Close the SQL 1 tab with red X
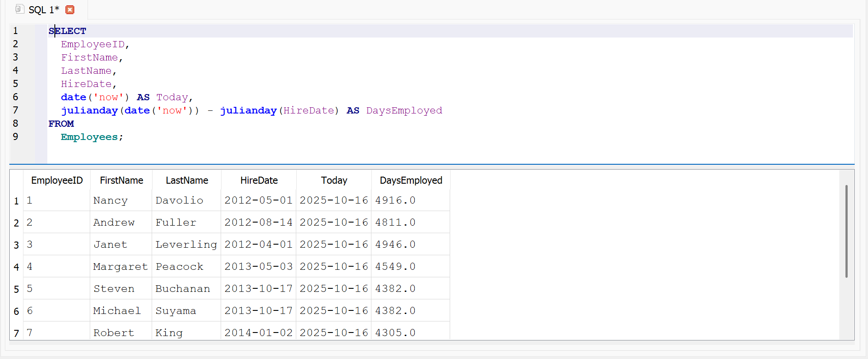Image resolution: width=868 pixels, height=359 pixels. [70, 10]
